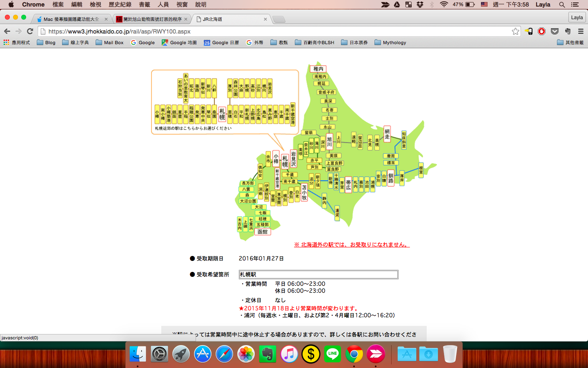The image size is (588, 368).
Task: Open the 應用程式 apps shortcut
Action: point(17,43)
